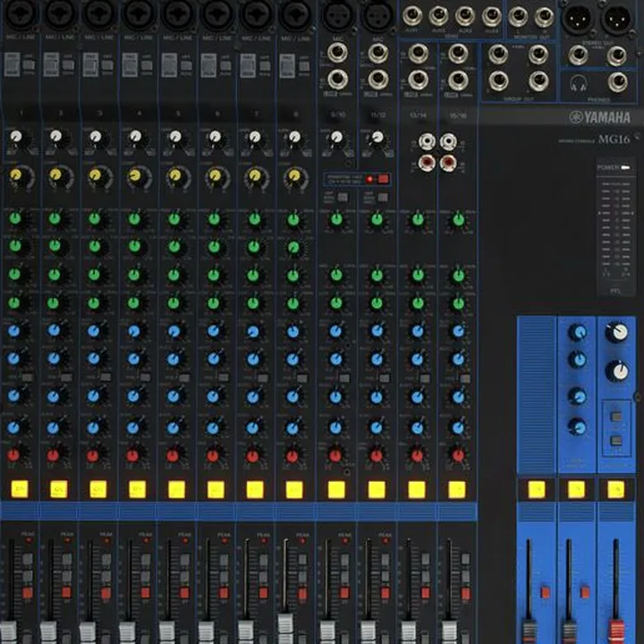This screenshot has height=644, width=644.
Task: Click the lowest green EQ knob on channel 6
Action: (x=213, y=303)
